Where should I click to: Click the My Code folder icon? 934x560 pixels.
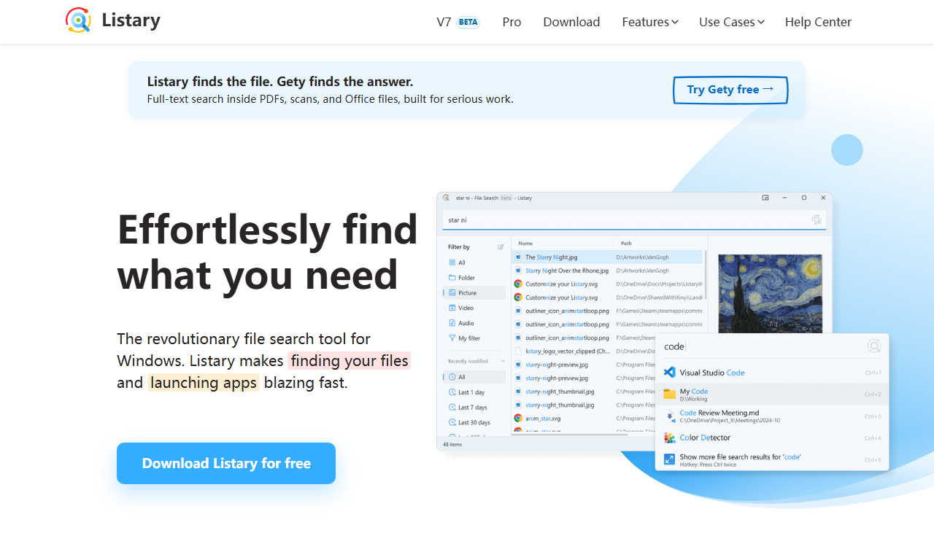point(669,394)
